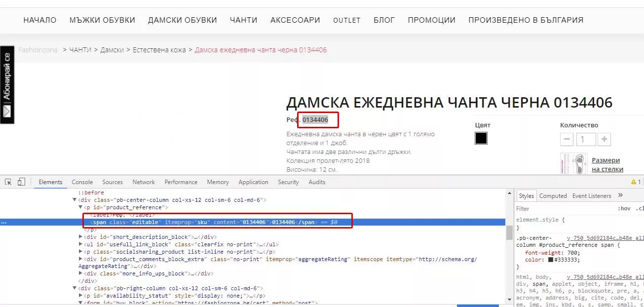Open the Абонирай се side tab
This screenshot has width=644, height=307.
[x=7, y=85]
